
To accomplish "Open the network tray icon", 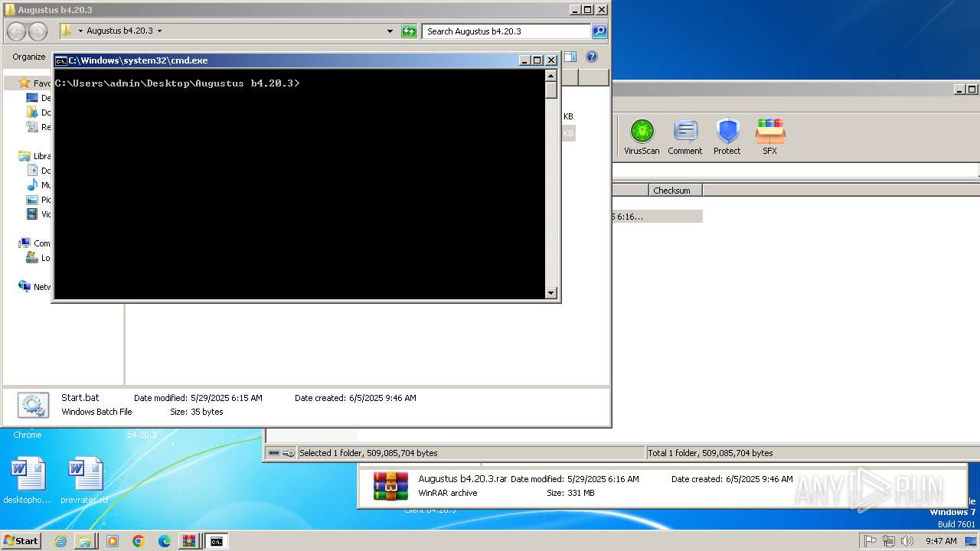I will coord(888,541).
